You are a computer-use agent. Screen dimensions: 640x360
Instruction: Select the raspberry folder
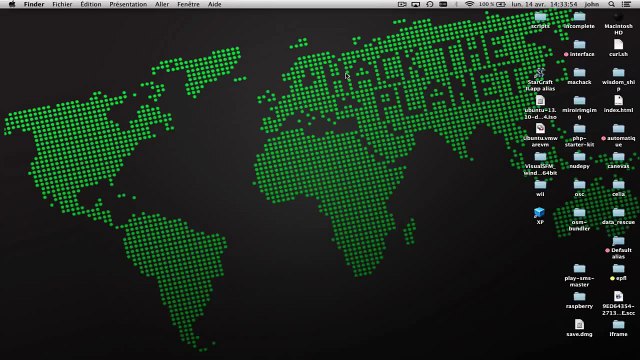[x=579, y=296]
